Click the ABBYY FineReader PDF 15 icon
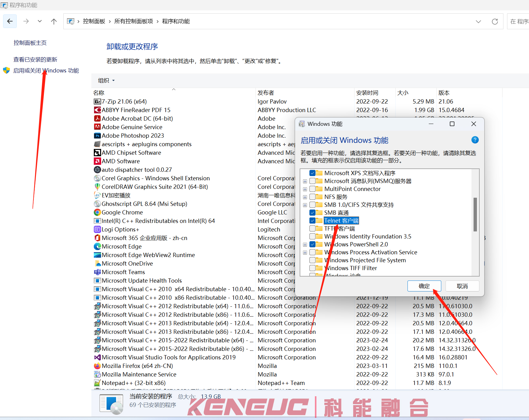 point(97,110)
